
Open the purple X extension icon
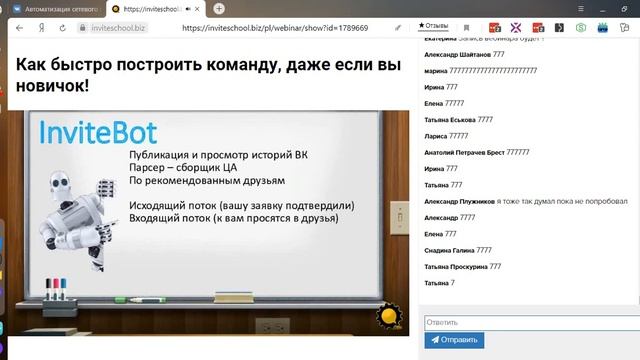(516, 28)
